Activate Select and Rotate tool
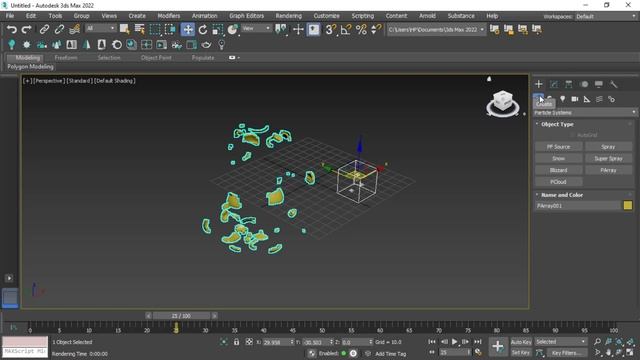 point(203,29)
